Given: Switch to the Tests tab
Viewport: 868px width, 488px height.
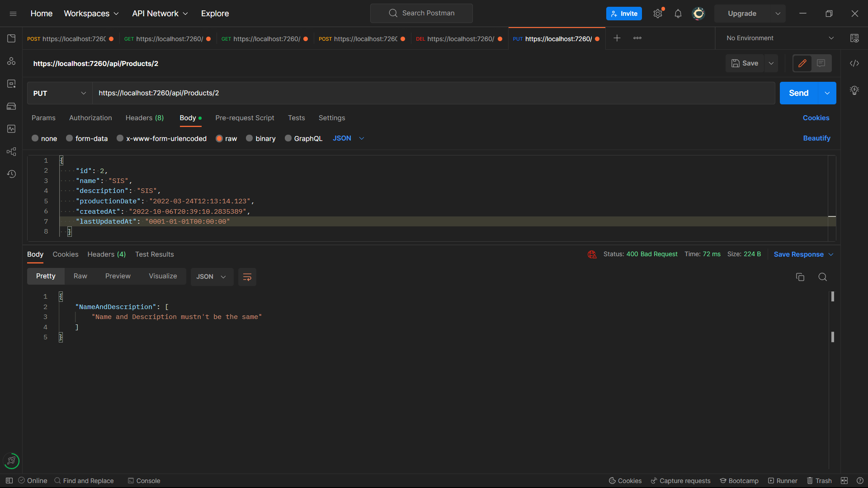Looking at the screenshot, I should (296, 118).
